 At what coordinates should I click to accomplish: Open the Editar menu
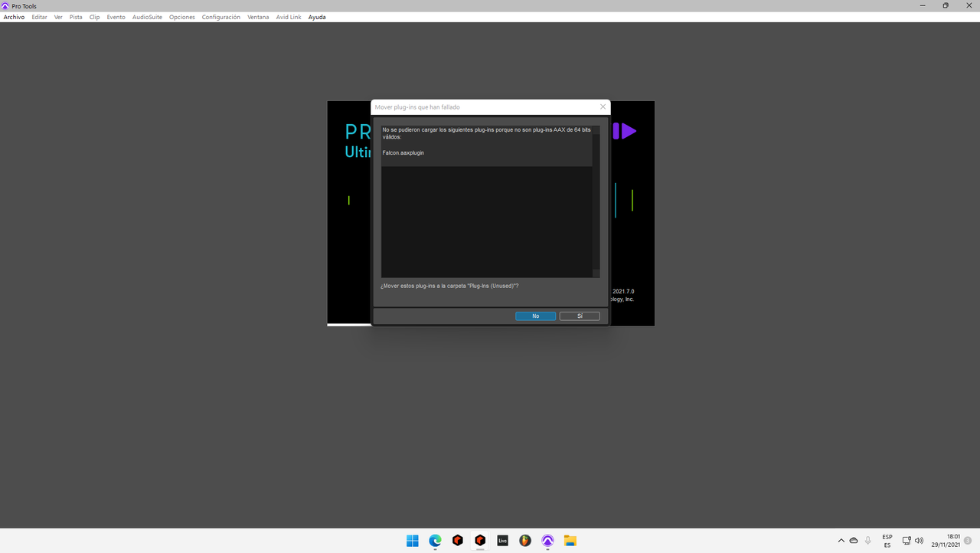click(x=39, y=17)
